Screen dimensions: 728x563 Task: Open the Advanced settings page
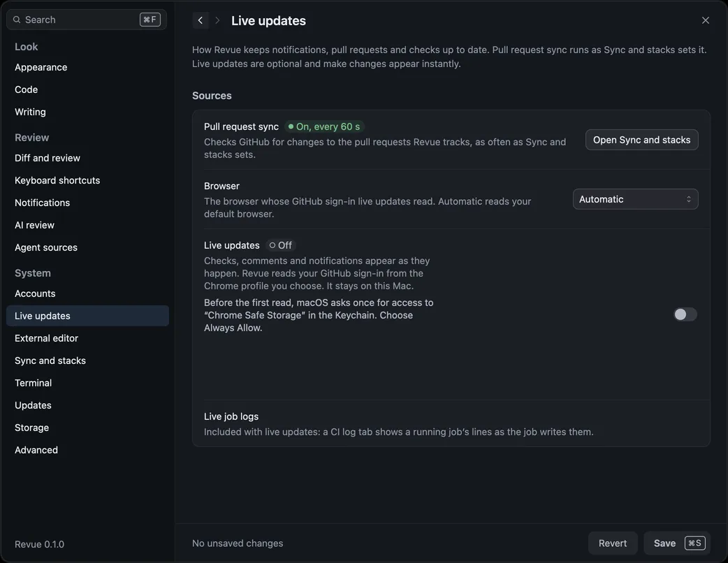coord(87,450)
